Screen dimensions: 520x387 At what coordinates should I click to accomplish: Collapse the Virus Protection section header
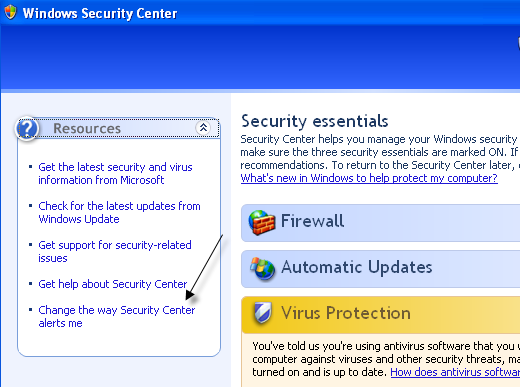(x=380, y=315)
